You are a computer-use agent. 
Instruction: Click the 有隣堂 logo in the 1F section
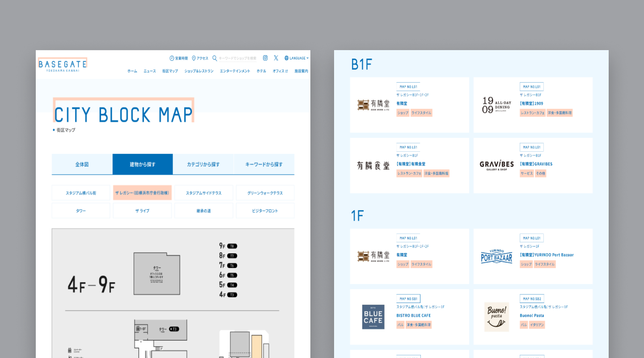pos(373,256)
